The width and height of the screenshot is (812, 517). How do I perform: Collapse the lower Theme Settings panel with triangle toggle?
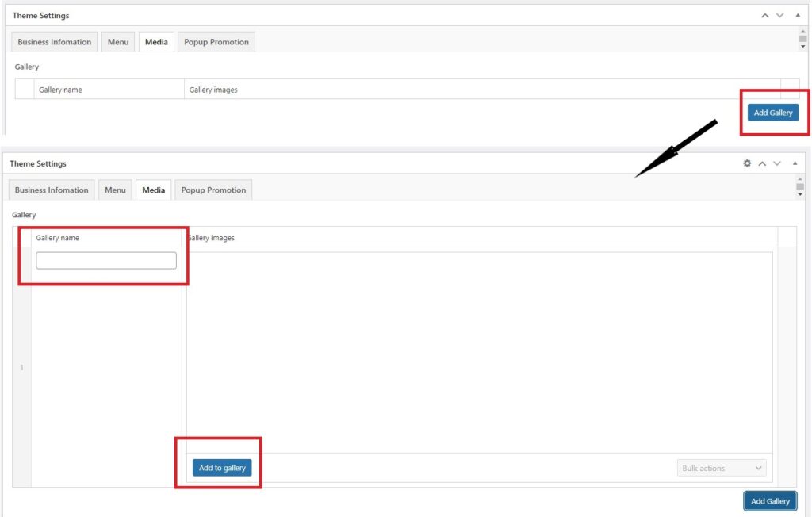coord(795,163)
